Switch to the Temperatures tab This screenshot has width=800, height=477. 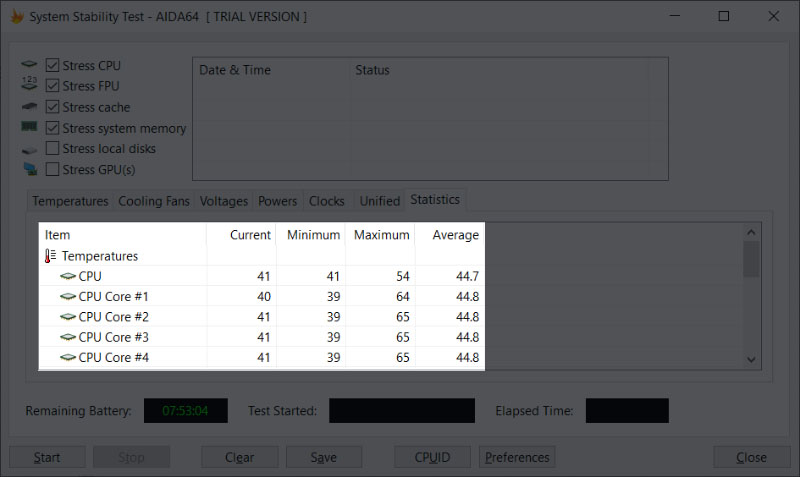click(x=70, y=201)
